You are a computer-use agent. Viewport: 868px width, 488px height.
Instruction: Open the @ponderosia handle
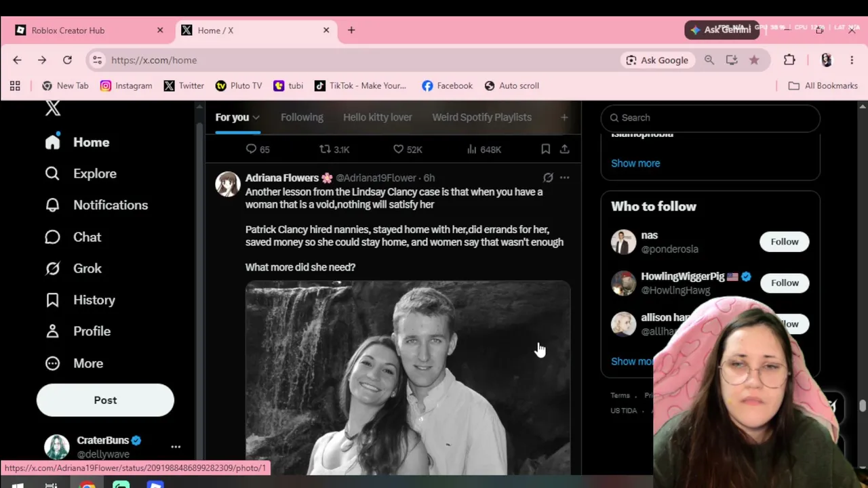669,249
